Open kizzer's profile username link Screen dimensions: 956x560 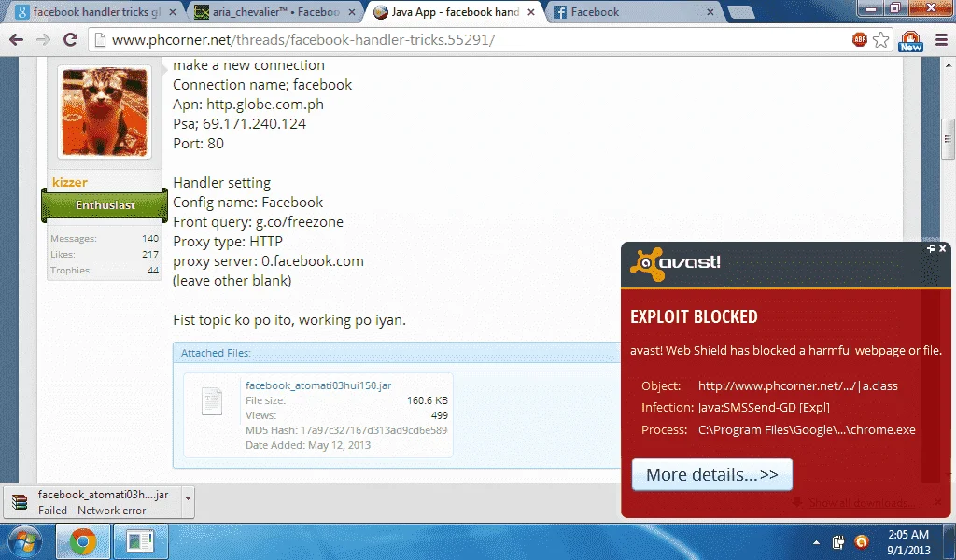pyautogui.click(x=69, y=182)
